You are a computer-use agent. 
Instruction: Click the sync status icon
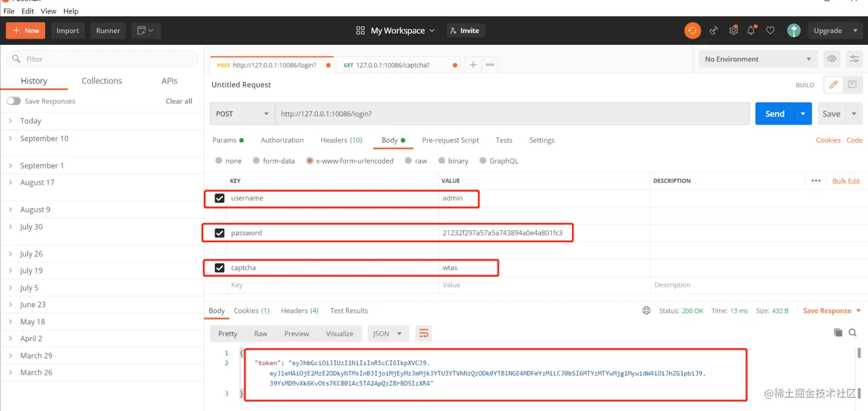[x=692, y=30]
